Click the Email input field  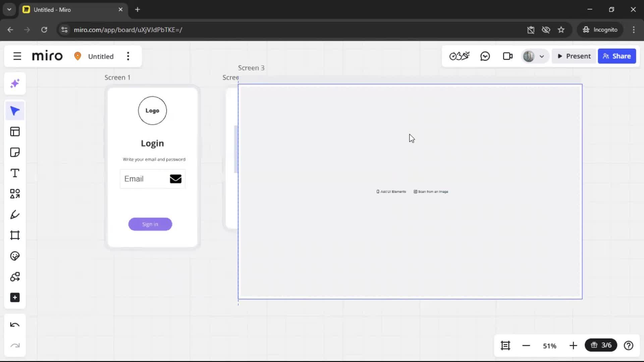(153, 179)
